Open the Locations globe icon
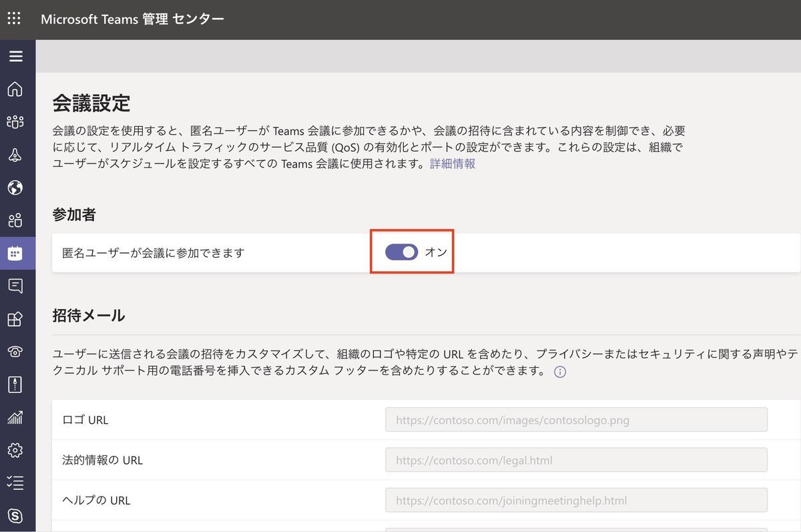 pos(15,188)
